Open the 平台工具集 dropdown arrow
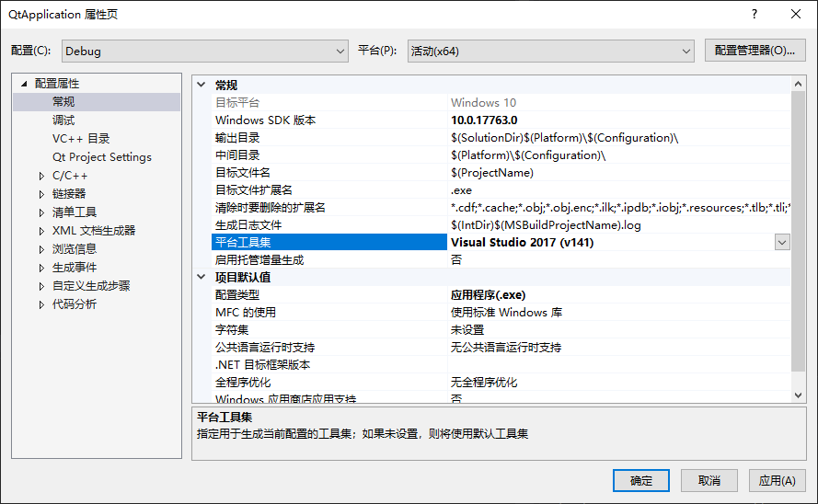Viewport: 818px width, 504px height. coord(782,242)
